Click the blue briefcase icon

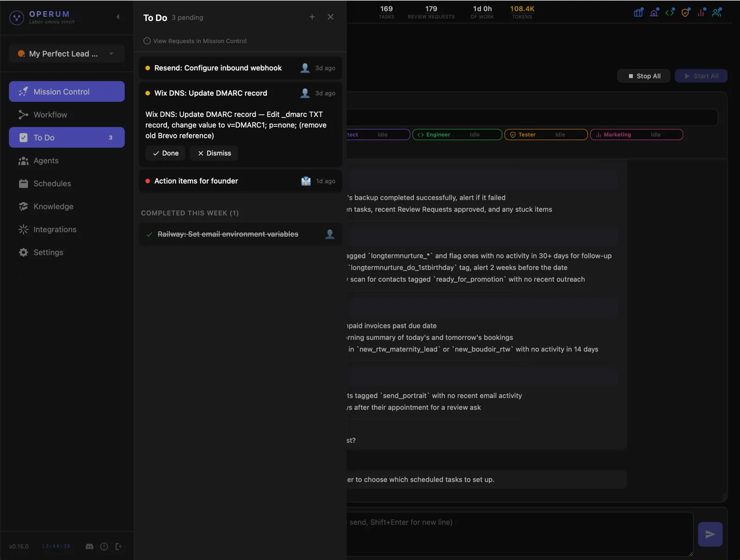[637, 12]
